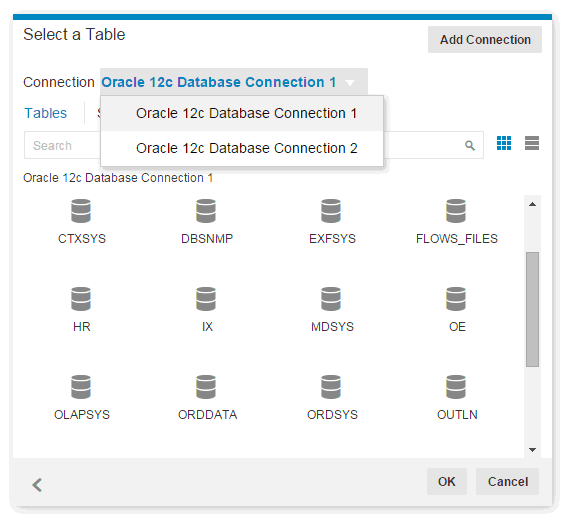Click the FLOWS_FILES schema label
The image size is (568, 521).
point(457,239)
